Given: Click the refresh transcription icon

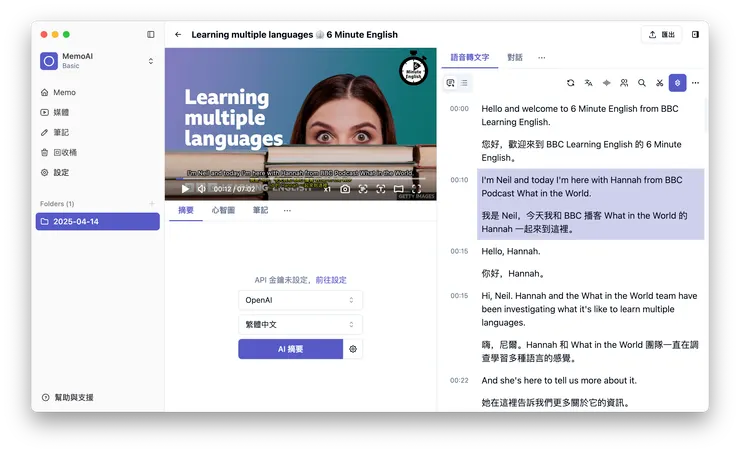Looking at the screenshot, I should pos(571,83).
